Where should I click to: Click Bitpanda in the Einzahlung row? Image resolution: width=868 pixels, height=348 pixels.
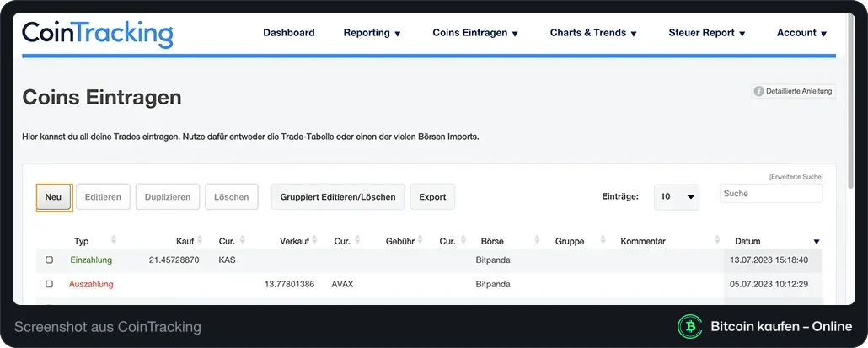pos(493,260)
